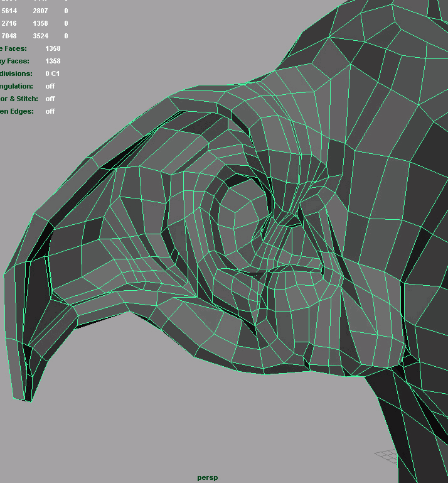Click the zero at the end of the 7048 row
The image size is (448, 483).
tap(66, 36)
